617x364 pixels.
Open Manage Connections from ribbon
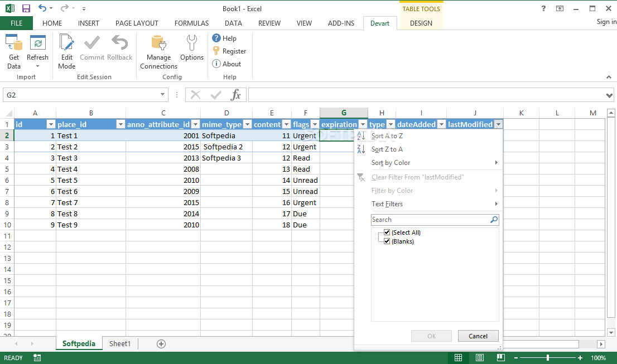coord(158,51)
